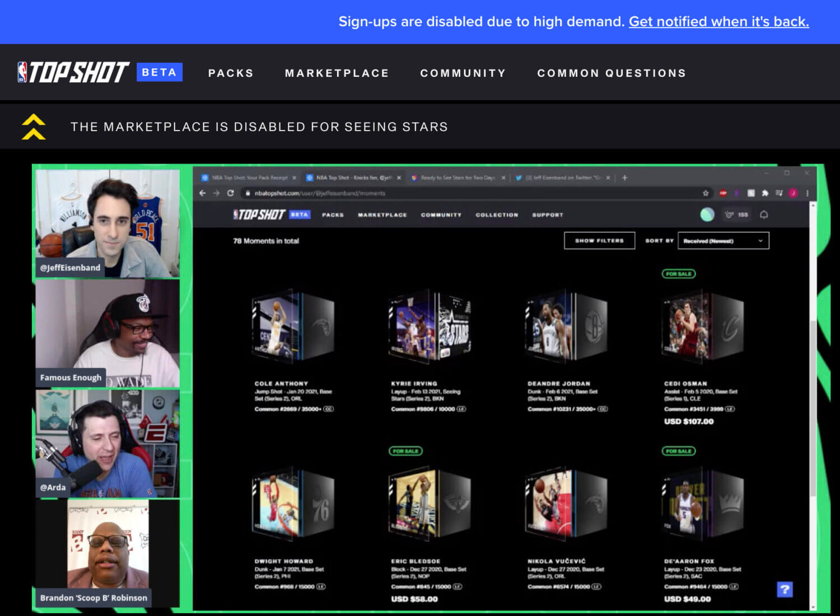Screen dimensions: 840x616
Task: Open the Cedi Osman moment card image
Action: (703, 326)
